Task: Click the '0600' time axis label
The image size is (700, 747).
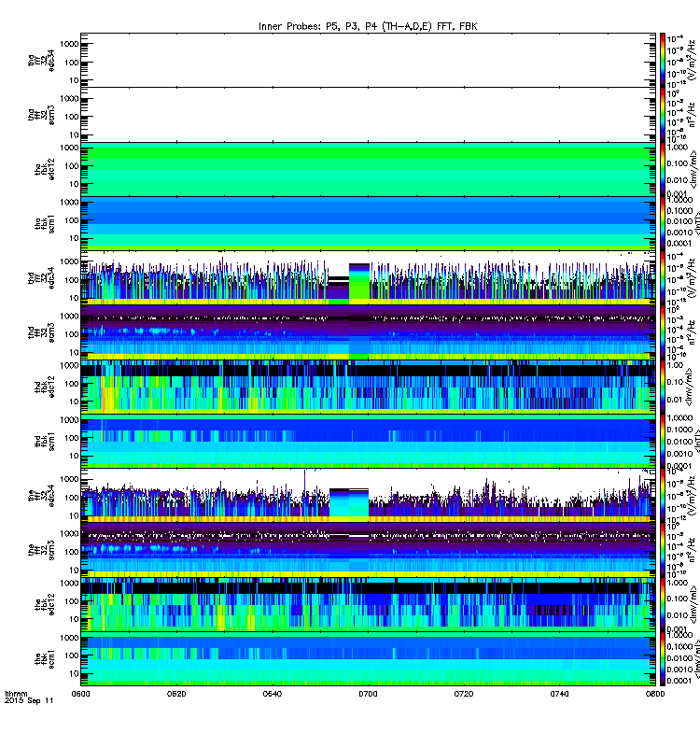Action: 80,694
